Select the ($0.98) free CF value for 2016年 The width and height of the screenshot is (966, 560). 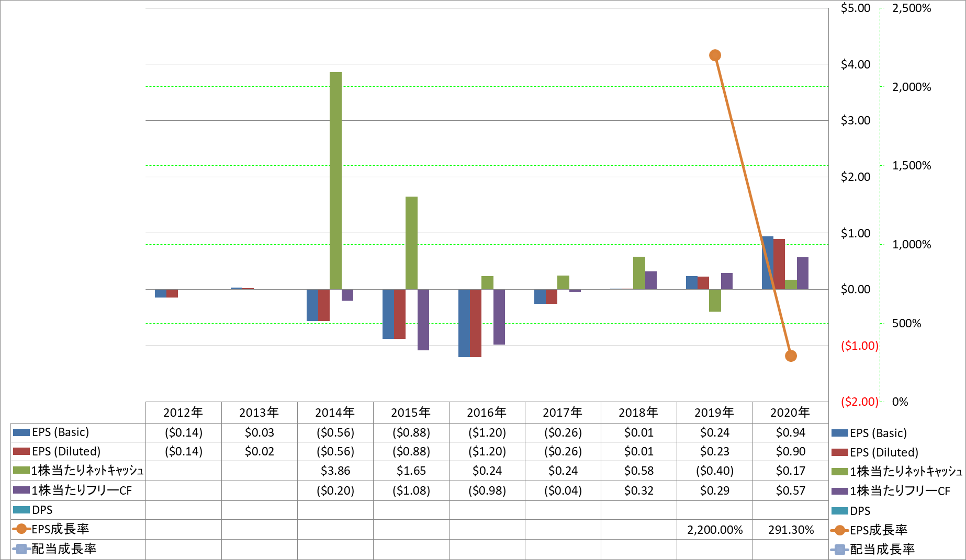point(487,491)
